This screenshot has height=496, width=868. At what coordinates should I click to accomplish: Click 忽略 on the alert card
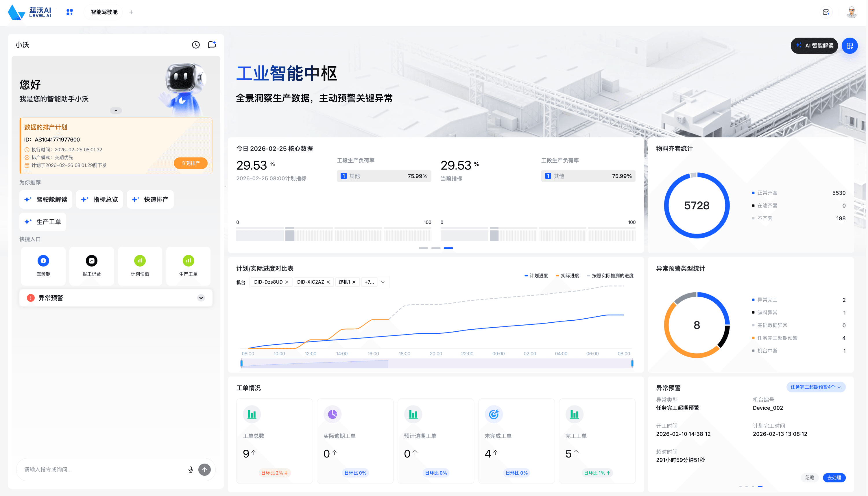pos(810,477)
